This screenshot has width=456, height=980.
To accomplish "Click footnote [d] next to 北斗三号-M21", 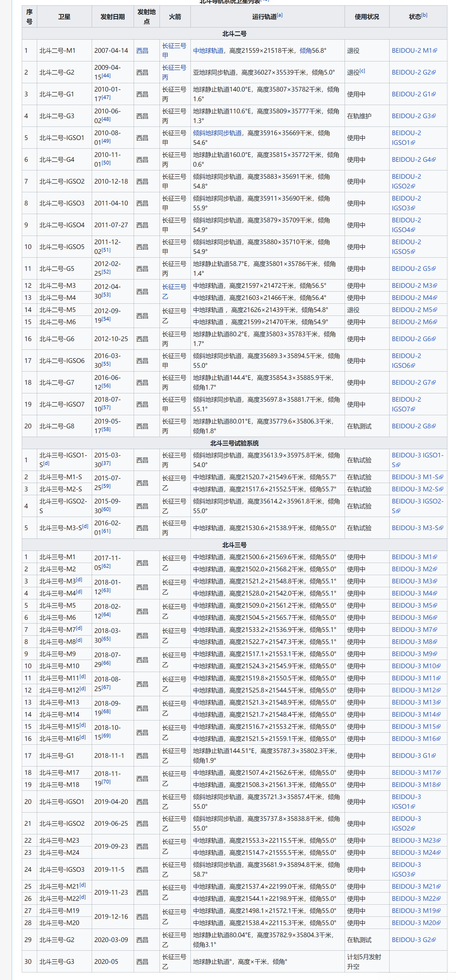I will [x=83, y=885].
